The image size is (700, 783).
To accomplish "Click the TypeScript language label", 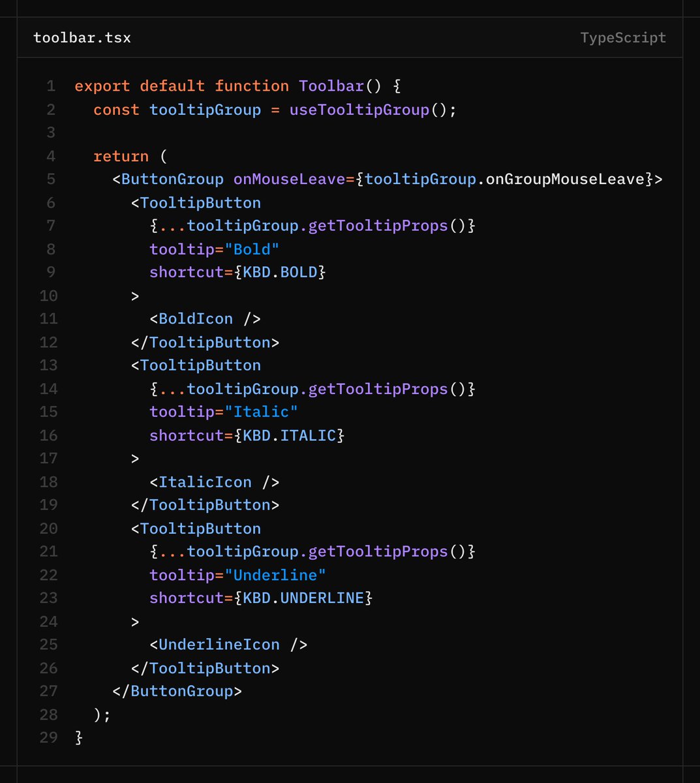I will click(x=623, y=38).
